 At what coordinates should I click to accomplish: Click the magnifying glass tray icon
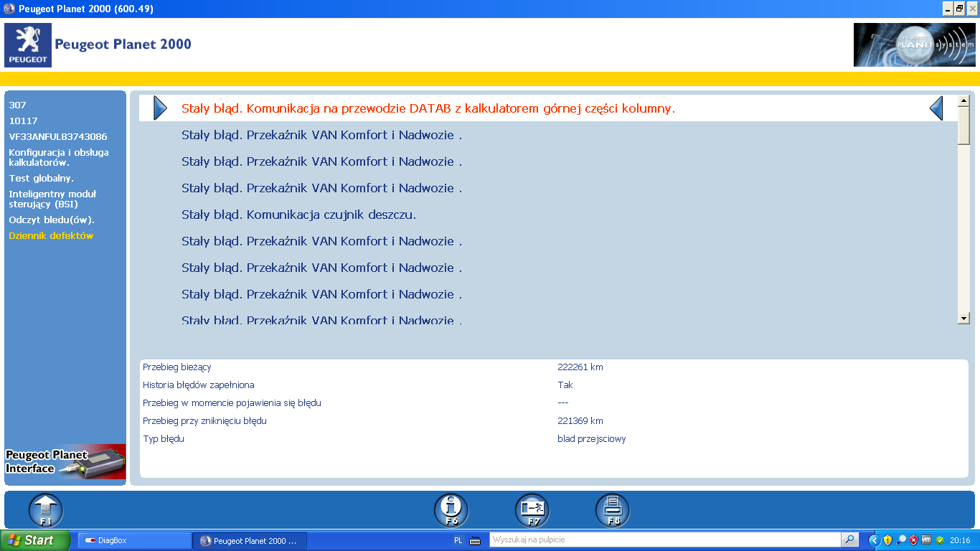[x=901, y=540]
